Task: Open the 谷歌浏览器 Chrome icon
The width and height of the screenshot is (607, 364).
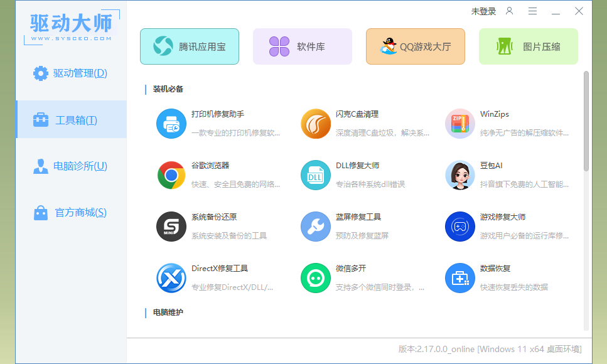Action: [x=171, y=175]
